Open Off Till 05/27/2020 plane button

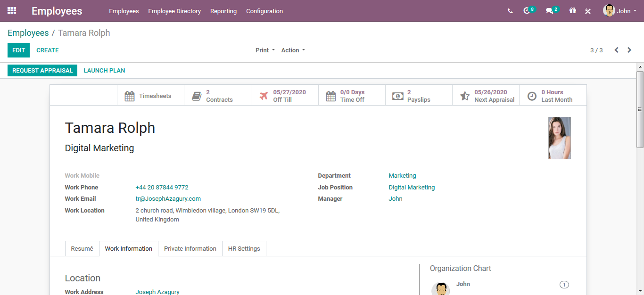click(x=285, y=96)
